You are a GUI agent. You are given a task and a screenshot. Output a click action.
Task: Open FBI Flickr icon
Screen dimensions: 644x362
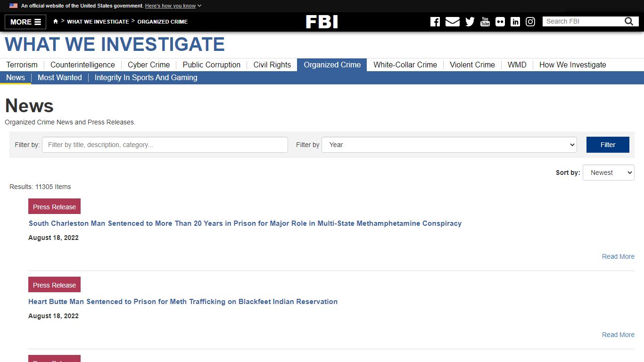click(500, 22)
